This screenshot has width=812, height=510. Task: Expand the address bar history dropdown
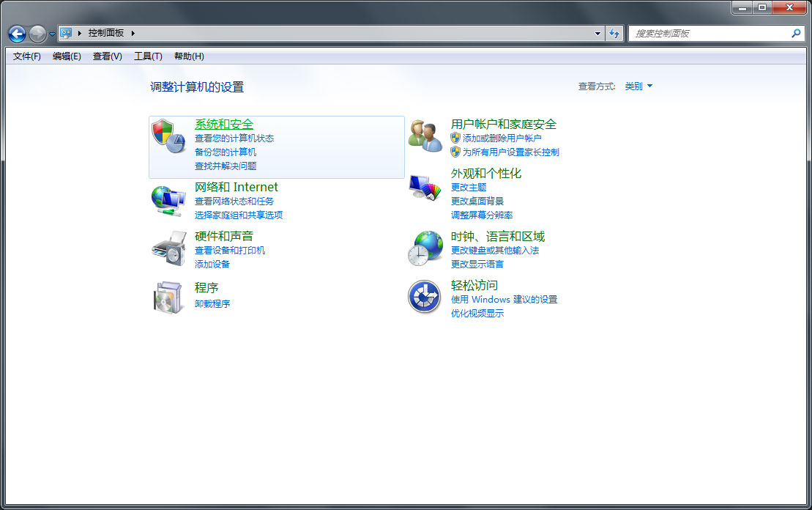point(597,33)
